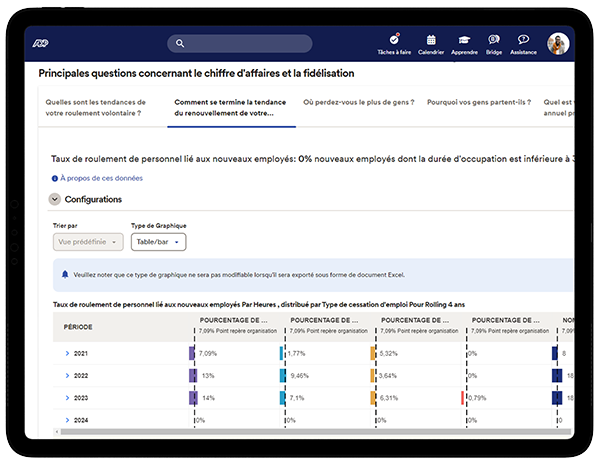Expand the 2021 period row
This screenshot has height=464, width=602.
[68, 353]
